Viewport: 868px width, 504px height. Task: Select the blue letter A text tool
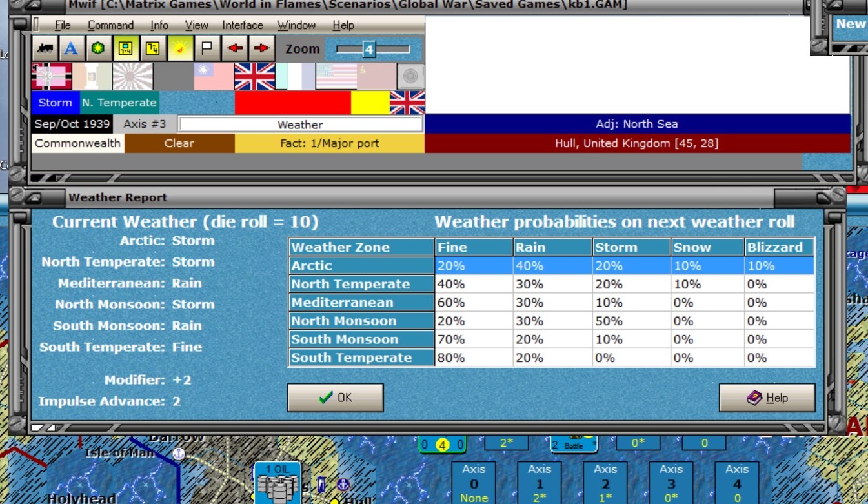[71, 49]
